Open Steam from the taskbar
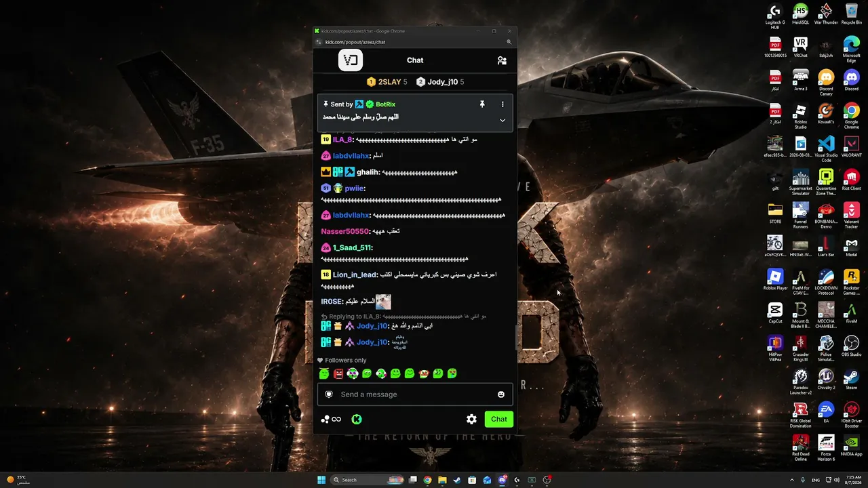Screen dimensions: 868x488 [x=457, y=480]
